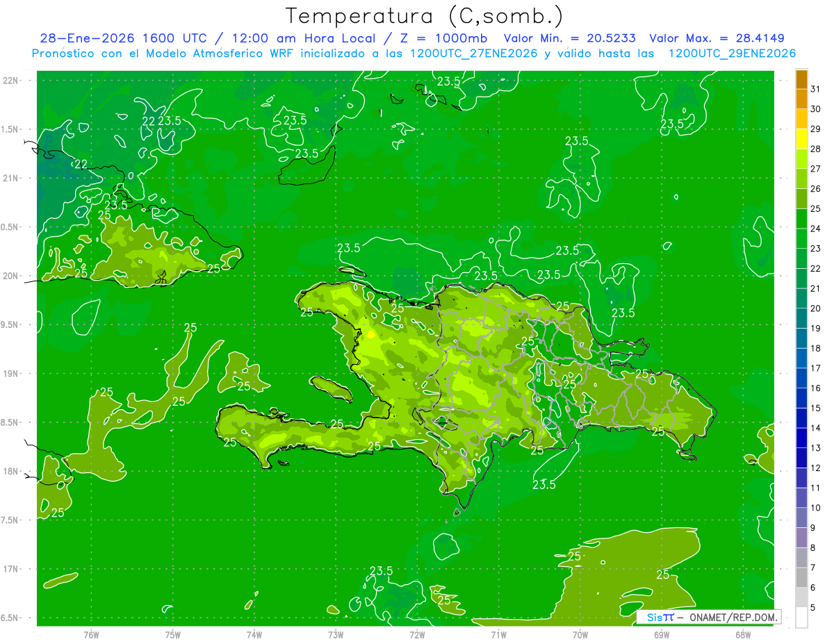Click the "21N" latitude axis label

(10, 178)
